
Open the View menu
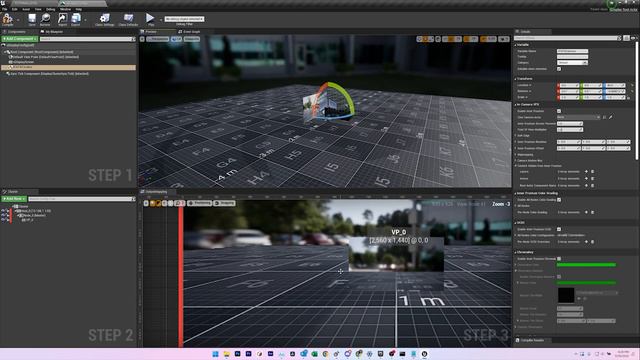(38, 9)
